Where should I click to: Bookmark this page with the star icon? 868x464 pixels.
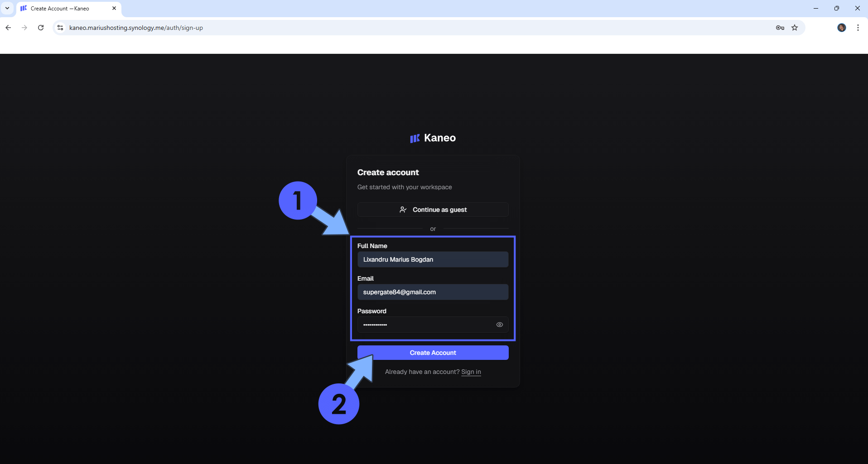pyautogui.click(x=794, y=28)
